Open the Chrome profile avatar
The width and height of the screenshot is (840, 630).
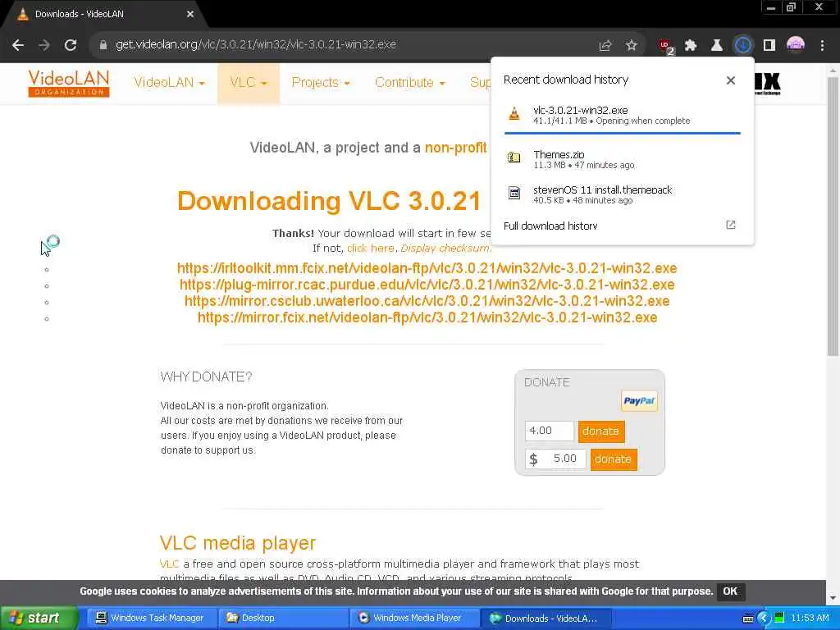[796, 45]
